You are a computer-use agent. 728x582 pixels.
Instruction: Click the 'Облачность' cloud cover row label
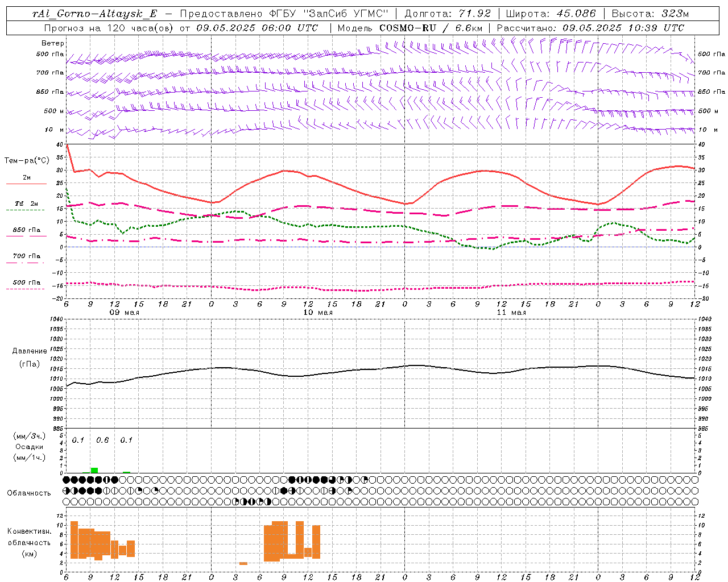pos(29,493)
